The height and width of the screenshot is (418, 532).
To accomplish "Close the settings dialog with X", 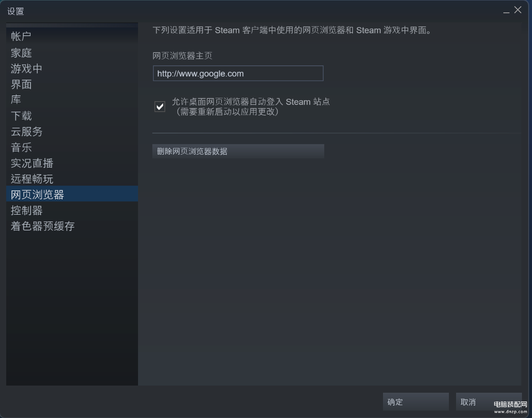I will [518, 10].
